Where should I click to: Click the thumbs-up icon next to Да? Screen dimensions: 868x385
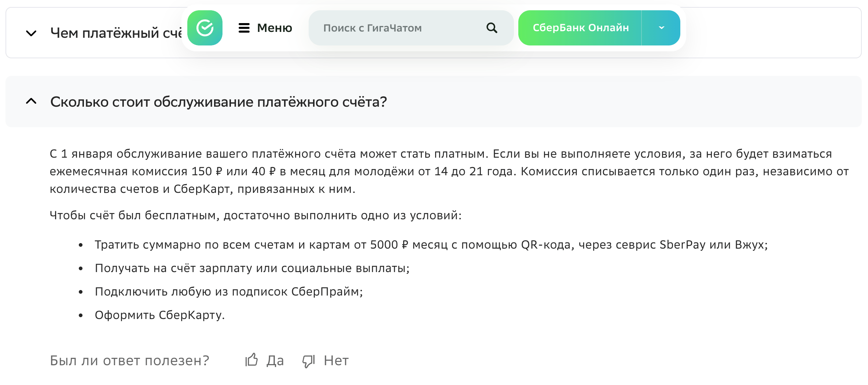pos(252,360)
